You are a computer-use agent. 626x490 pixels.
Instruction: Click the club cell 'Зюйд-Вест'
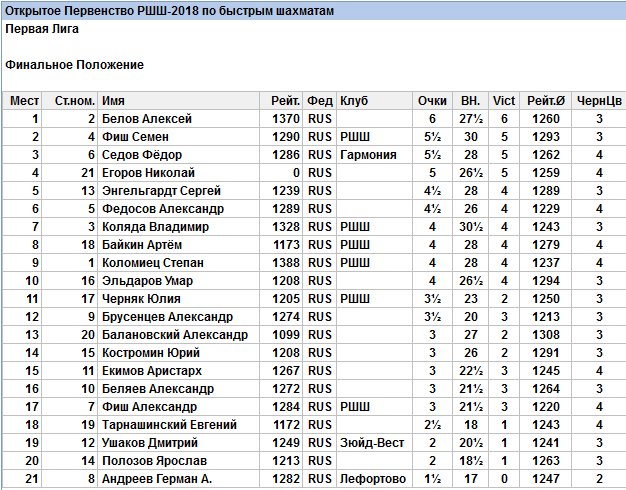click(372, 442)
